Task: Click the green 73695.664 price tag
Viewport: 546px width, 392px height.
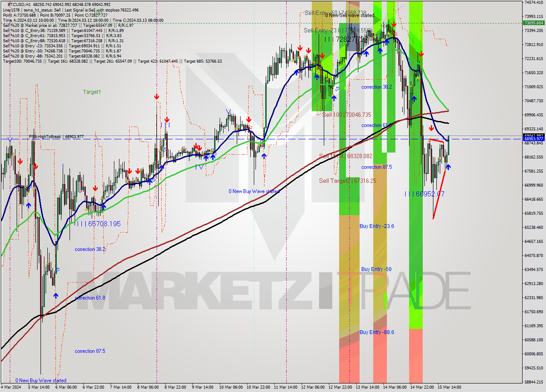Action: coord(534,23)
